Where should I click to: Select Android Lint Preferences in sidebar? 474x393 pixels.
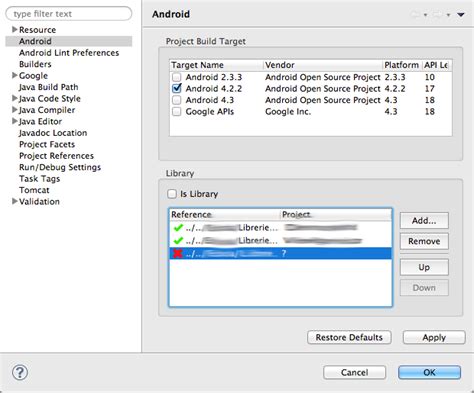(69, 53)
